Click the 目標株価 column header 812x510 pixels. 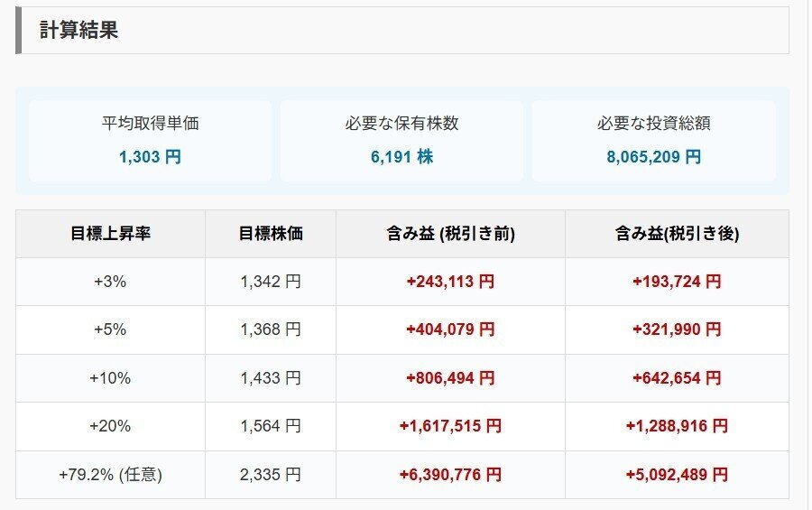[x=271, y=233]
